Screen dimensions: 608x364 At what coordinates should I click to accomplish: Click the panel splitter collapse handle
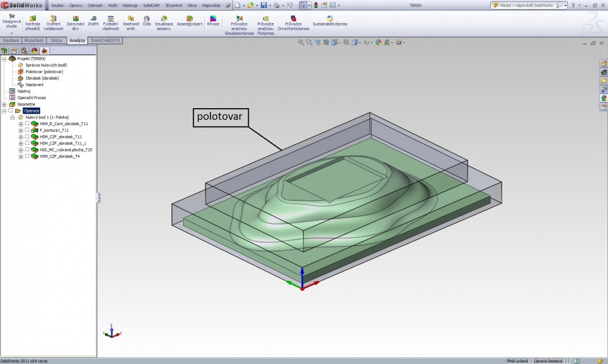[x=98, y=197]
